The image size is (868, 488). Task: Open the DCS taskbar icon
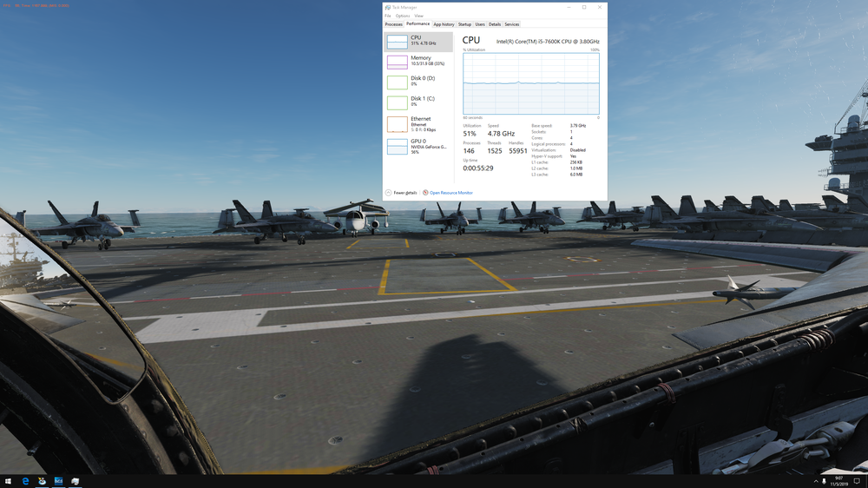pyautogui.click(x=58, y=481)
